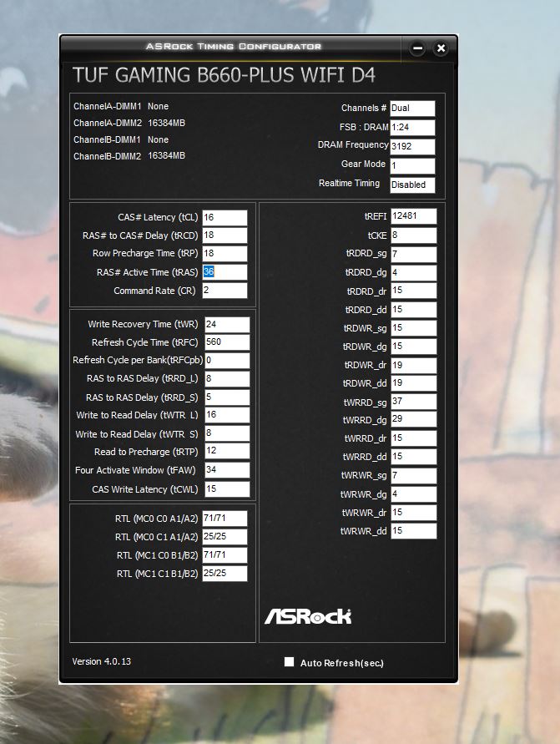The width and height of the screenshot is (560, 744).
Task: Select the tRDWR_dr field
Action: pos(414,366)
